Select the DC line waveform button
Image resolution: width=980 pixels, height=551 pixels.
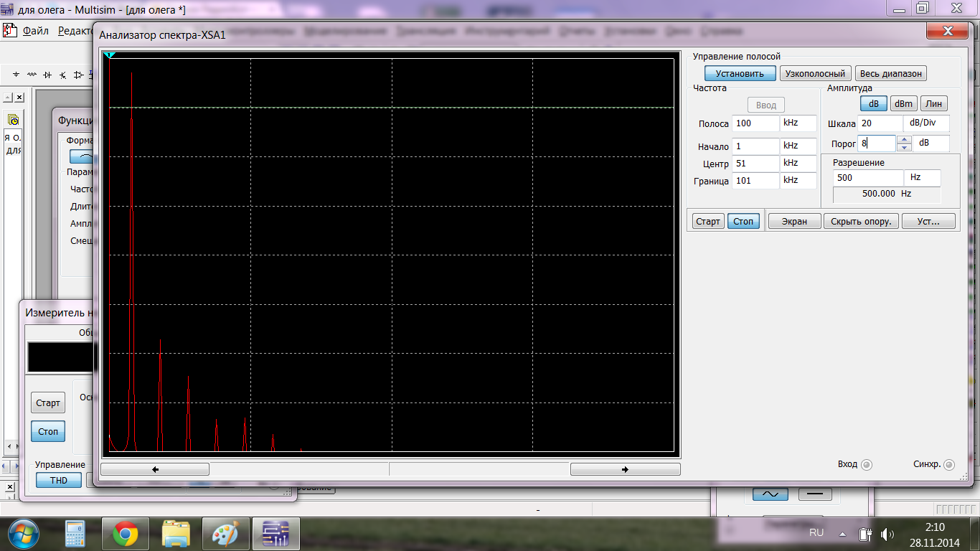[815, 494]
